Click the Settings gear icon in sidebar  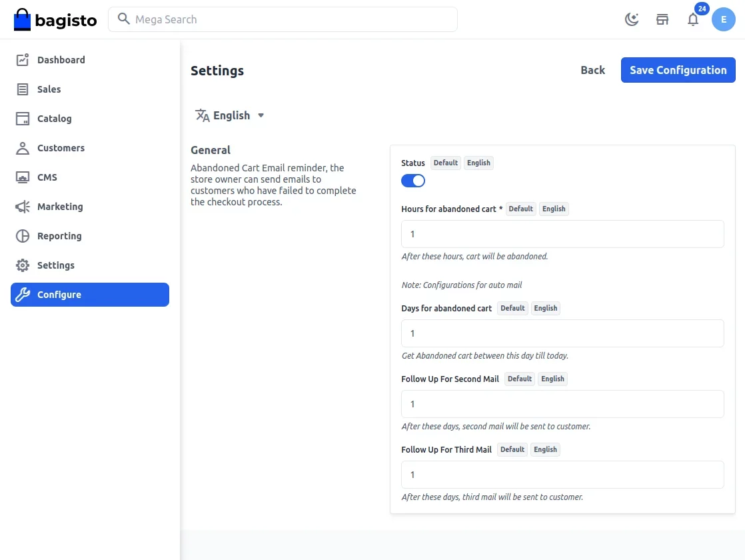[23, 265]
